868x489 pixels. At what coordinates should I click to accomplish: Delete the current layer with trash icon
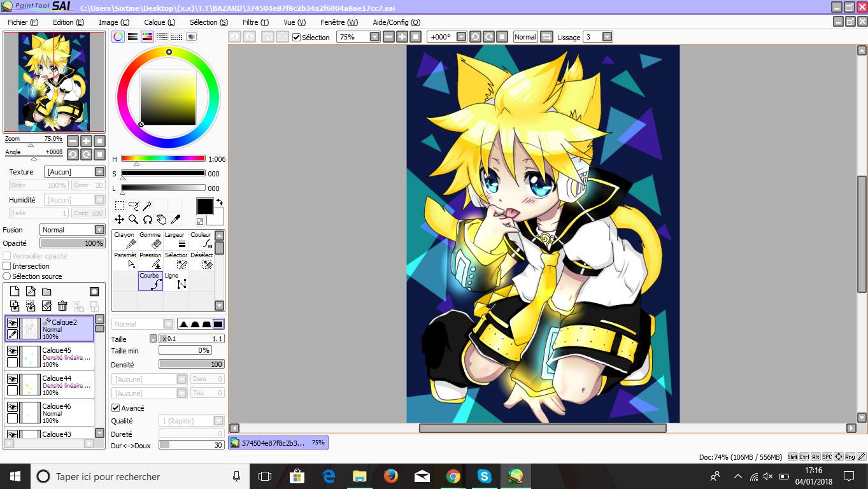(x=62, y=306)
